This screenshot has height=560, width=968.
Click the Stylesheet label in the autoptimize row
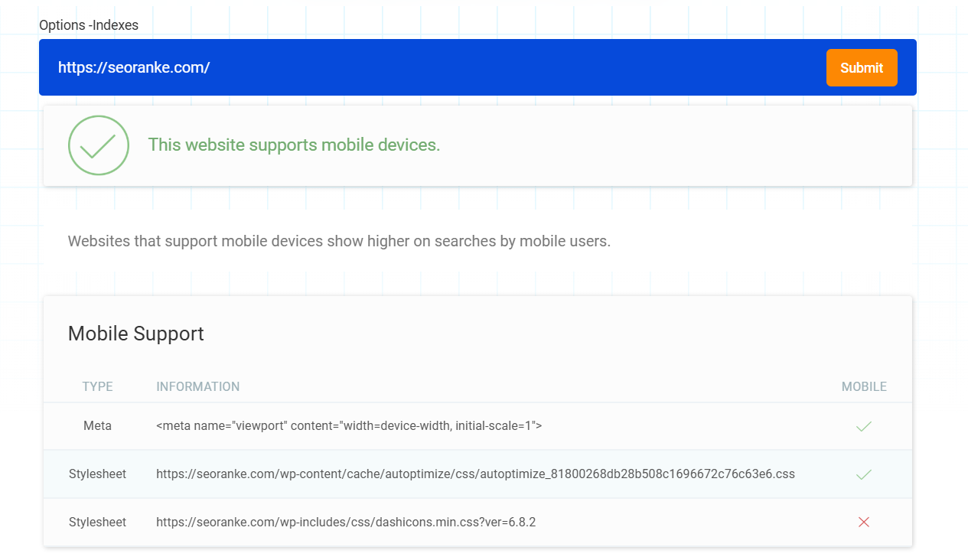97,474
